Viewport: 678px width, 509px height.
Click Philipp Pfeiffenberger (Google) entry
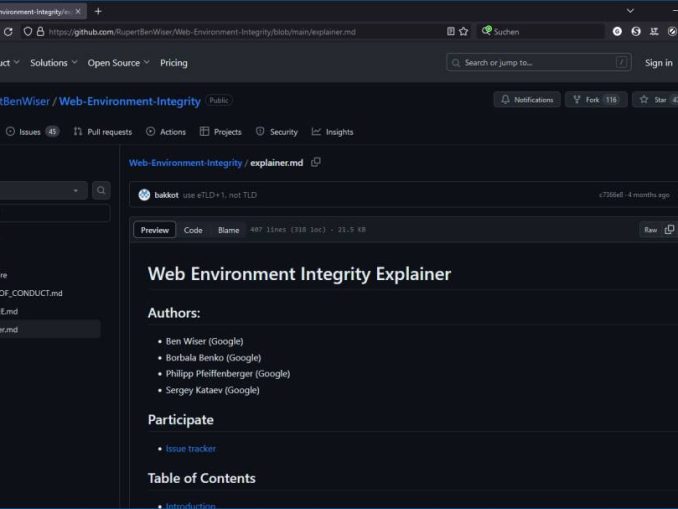[x=228, y=374]
